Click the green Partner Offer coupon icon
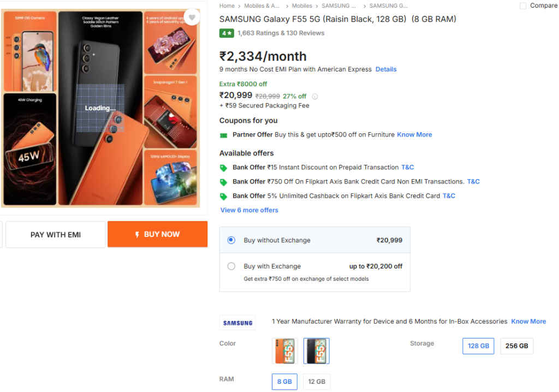The width and height of the screenshot is (559, 392). click(x=223, y=135)
